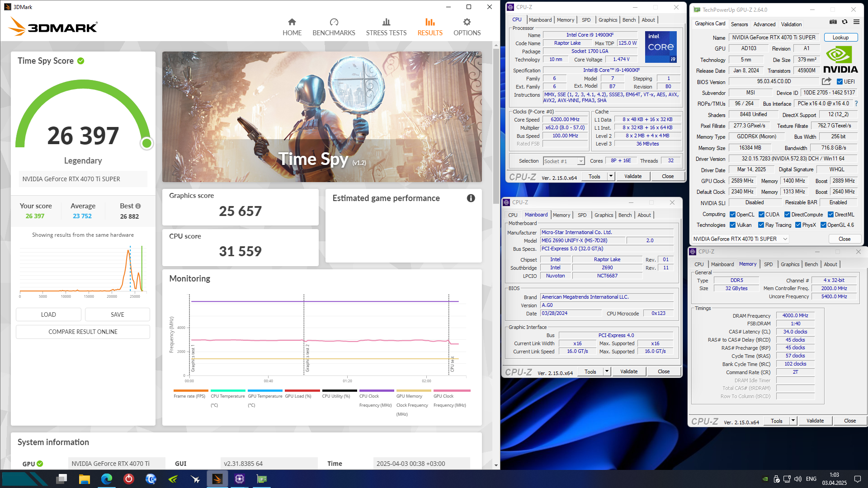This screenshot has height=488, width=868.
Task: Open the BENCHMARKS section
Action: tap(334, 28)
